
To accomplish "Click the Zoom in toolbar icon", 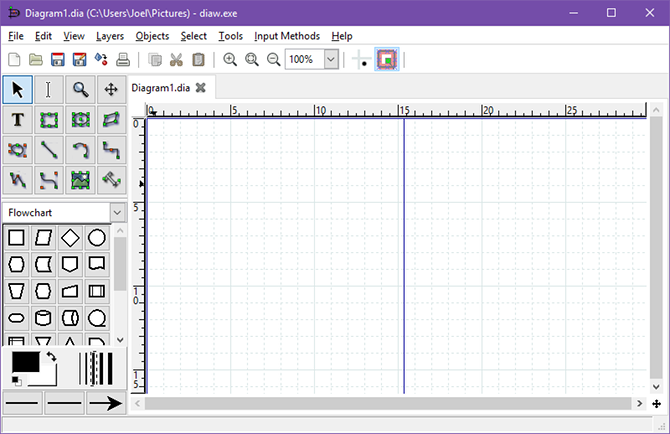I will point(230,60).
